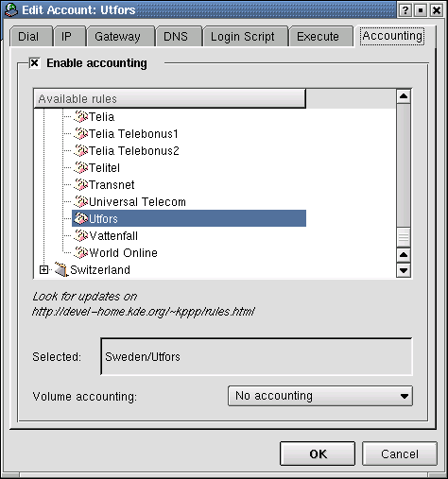Viewport: 448px width, 479px height.
Task: Click the Available rules column header
Action: [169, 98]
